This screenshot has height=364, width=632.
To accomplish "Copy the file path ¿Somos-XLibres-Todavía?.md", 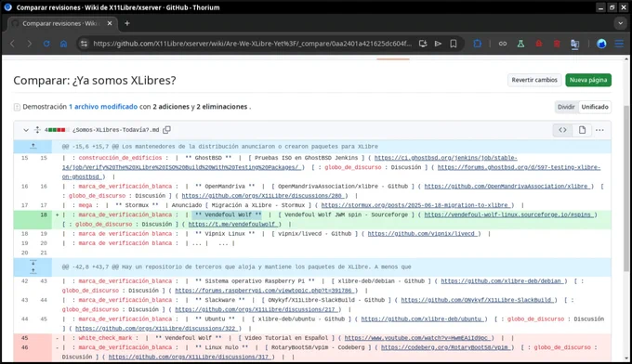I will pyautogui.click(x=167, y=130).
